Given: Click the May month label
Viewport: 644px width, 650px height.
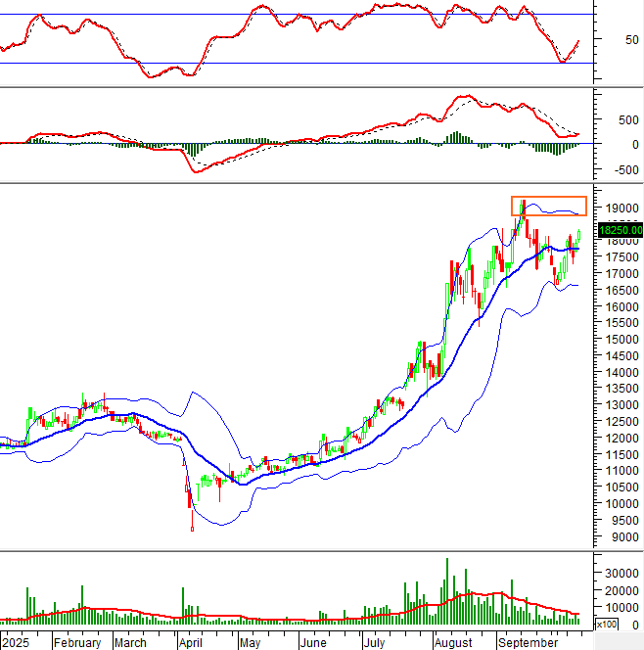Looking at the screenshot, I should (x=251, y=643).
